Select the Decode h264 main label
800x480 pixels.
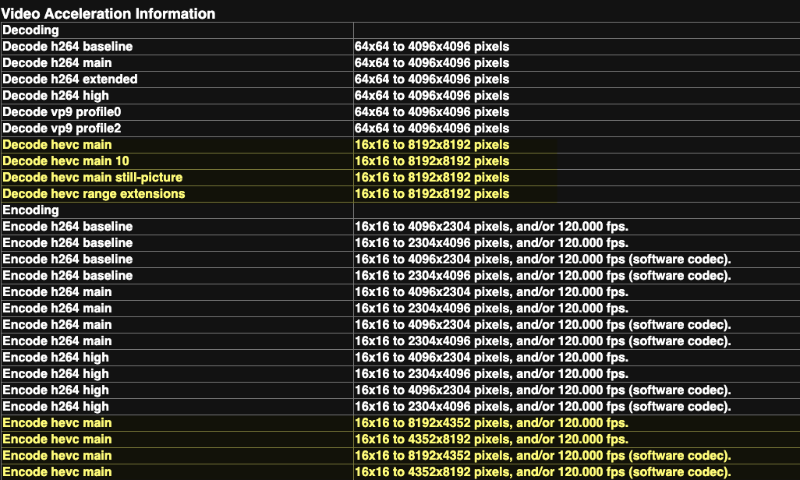coord(58,63)
